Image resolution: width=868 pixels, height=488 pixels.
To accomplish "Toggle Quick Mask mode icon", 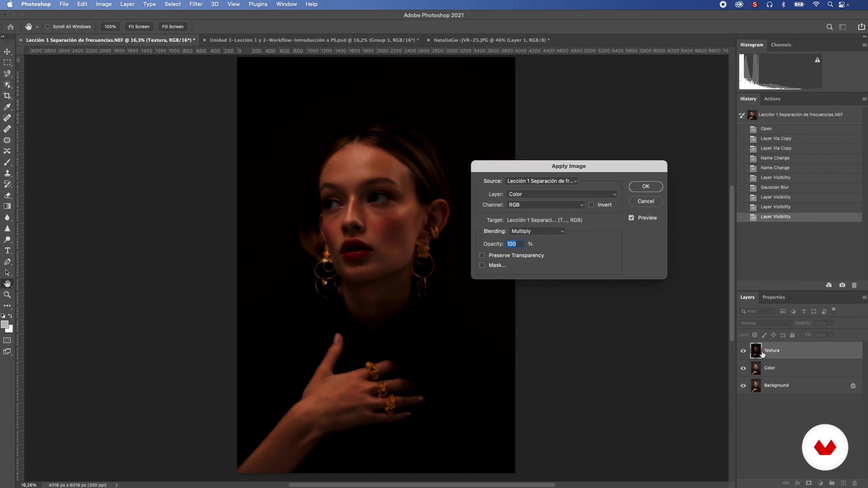I will (x=7, y=340).
